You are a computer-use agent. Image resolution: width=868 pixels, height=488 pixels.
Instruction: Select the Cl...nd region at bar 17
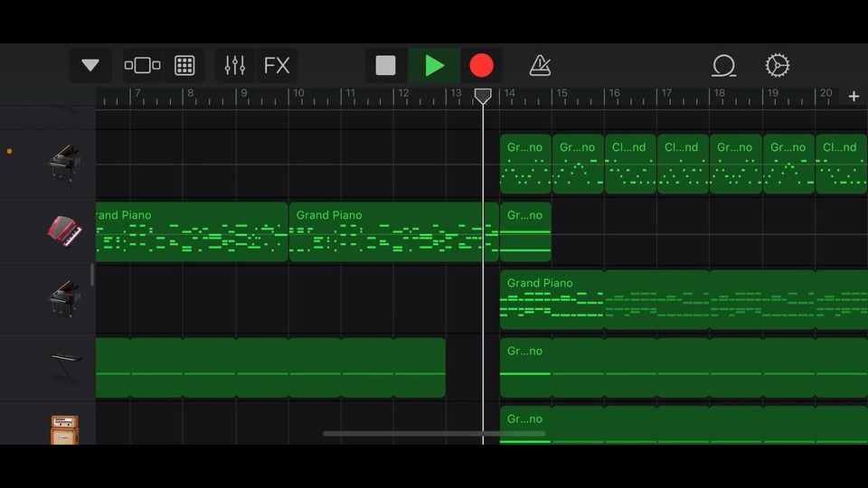point(684,164)
